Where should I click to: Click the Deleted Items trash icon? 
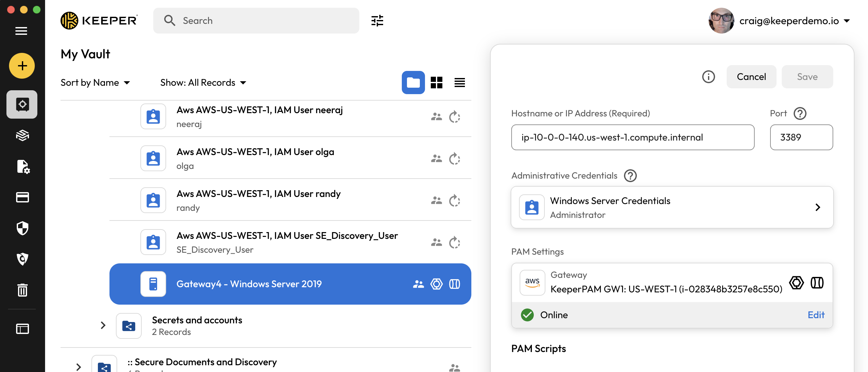[22, 290]
